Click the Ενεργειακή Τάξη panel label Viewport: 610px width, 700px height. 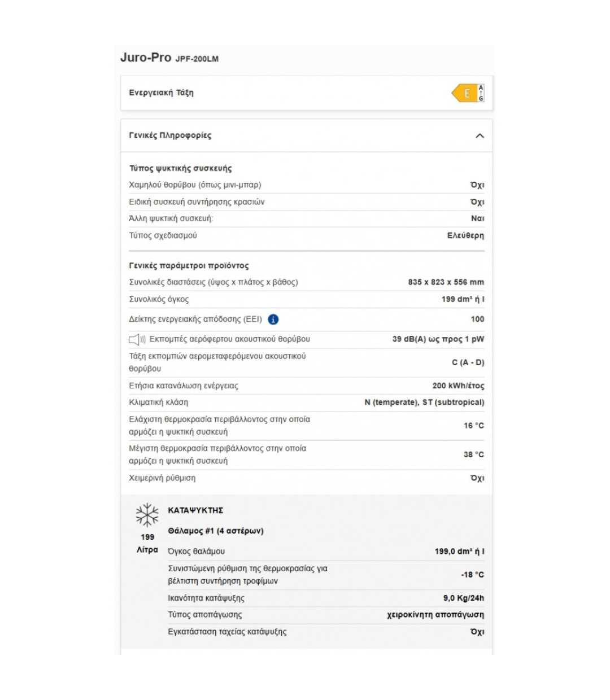(x=161, y=93)
